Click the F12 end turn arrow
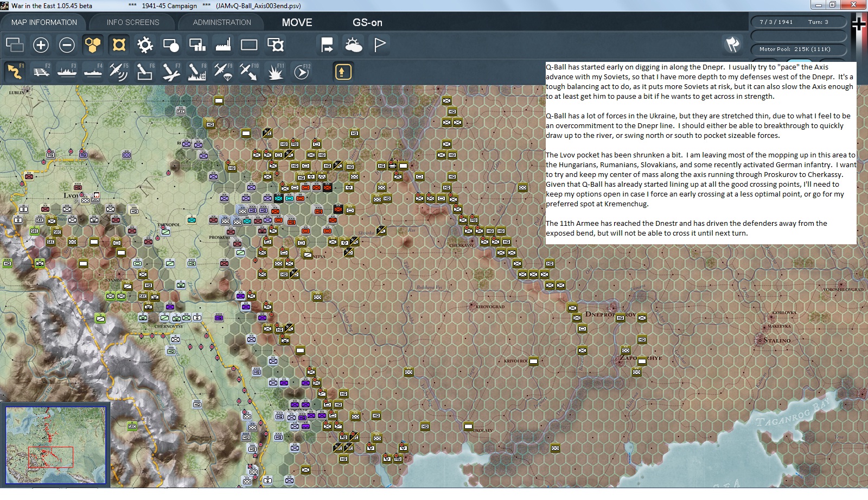 pyautogui.click(x=301, y=72)
